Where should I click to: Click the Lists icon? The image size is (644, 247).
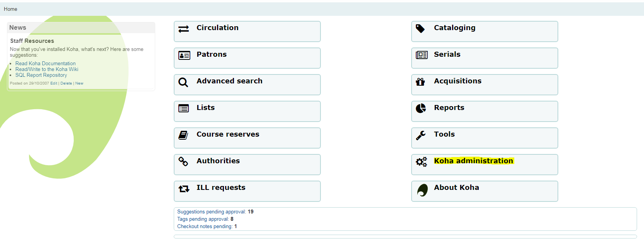point(184,108)
